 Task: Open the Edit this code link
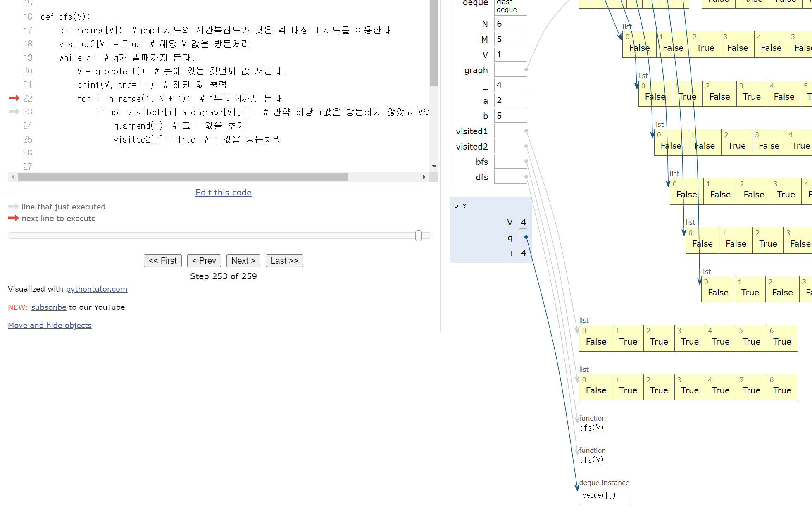(x=224, y=193)
